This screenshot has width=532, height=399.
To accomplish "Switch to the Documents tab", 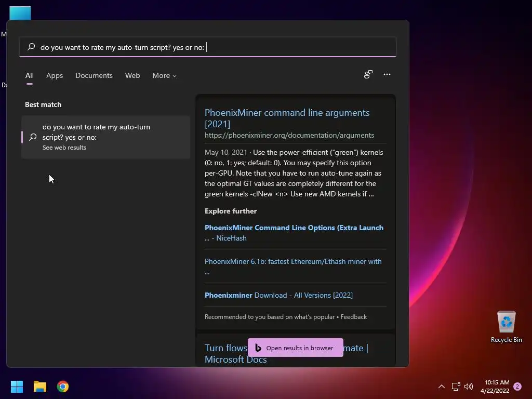I will pyautogui.click(x=94, y=75).
